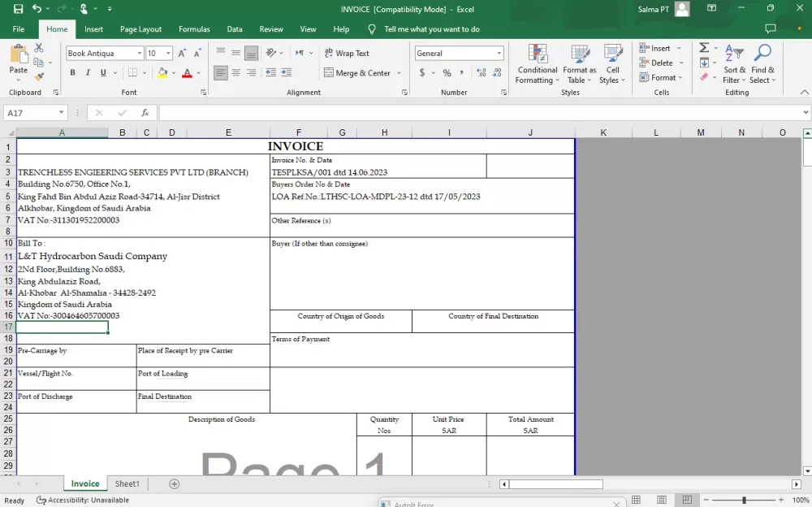The height and width of the screenshot is (507, 812).
Task: Align text to the right
Action: pos(251,72)
